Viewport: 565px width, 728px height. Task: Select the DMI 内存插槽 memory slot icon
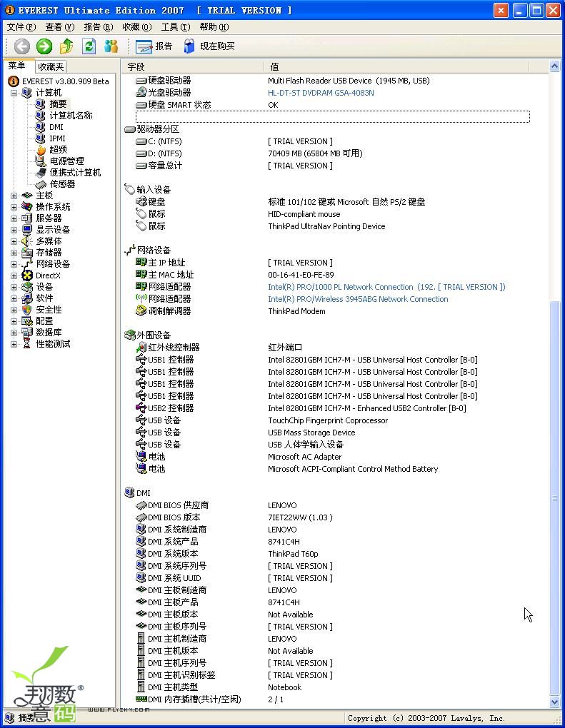point(141,699)
